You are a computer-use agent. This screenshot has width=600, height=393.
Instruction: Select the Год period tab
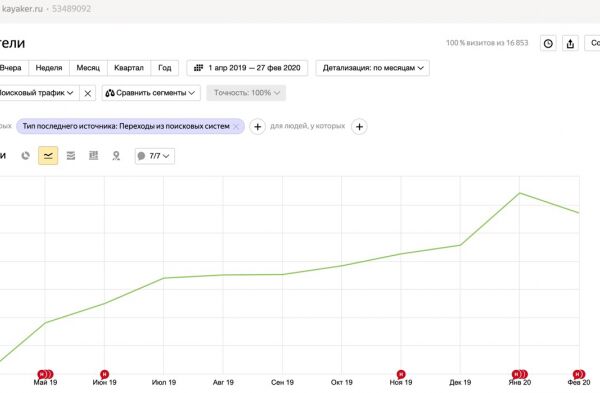pos(165,68)
